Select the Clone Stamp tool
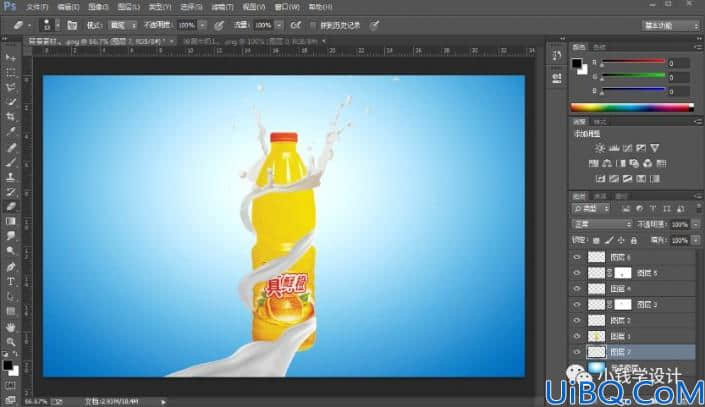Screen dimensions: 705x407 pos(10,177)
